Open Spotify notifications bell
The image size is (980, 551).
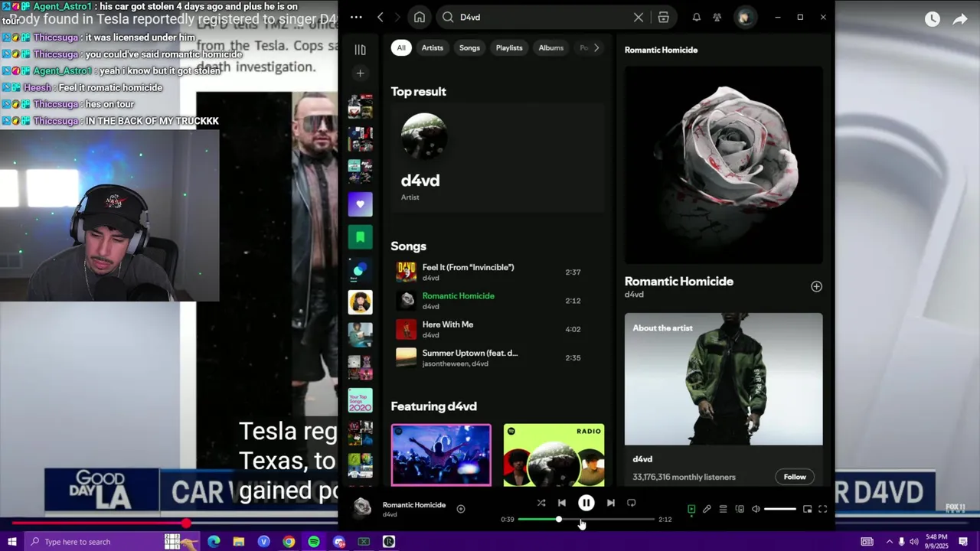697,17
